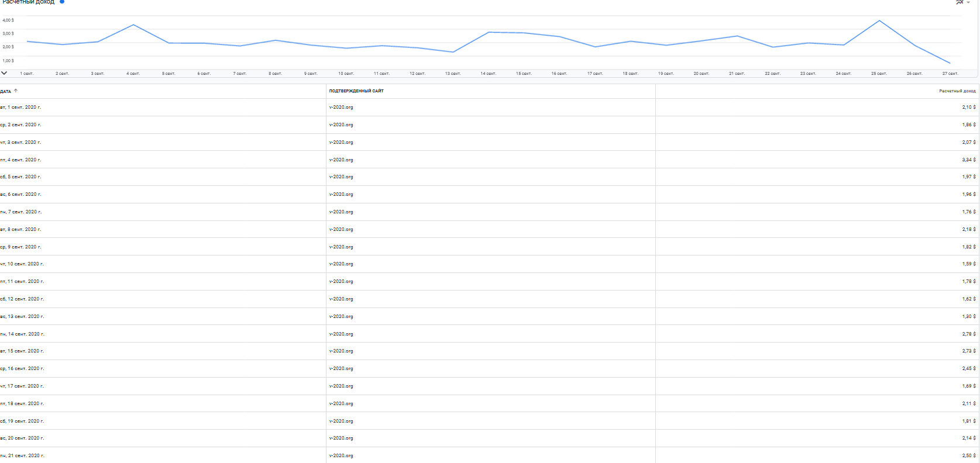Click the date cell ср, 9 сент. 2020 г.
Image resolution: width=980 pixels, height=463 pixels.
[x=20, y=247]
